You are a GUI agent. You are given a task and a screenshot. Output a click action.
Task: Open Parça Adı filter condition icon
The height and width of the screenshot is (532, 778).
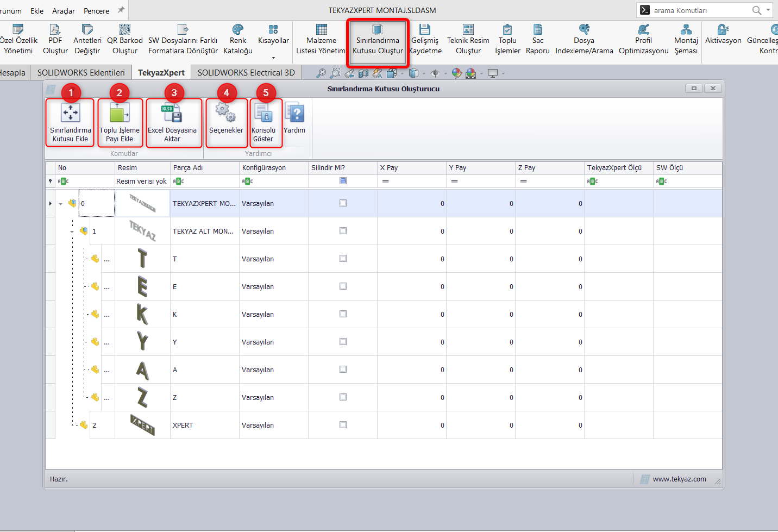(x=178, y=181)
